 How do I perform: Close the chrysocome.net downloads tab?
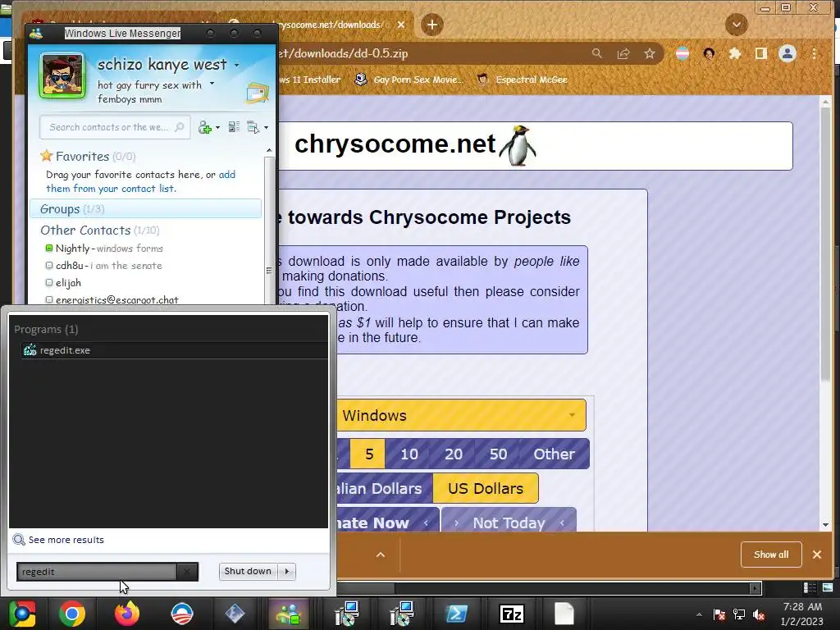click(401, 25)
